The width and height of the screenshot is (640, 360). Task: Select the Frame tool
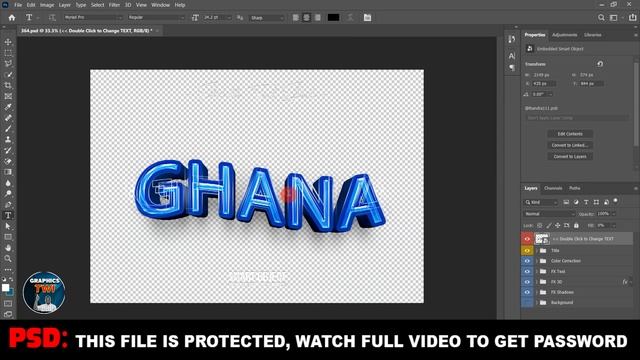pyautogui.click(x=8, y=96)
